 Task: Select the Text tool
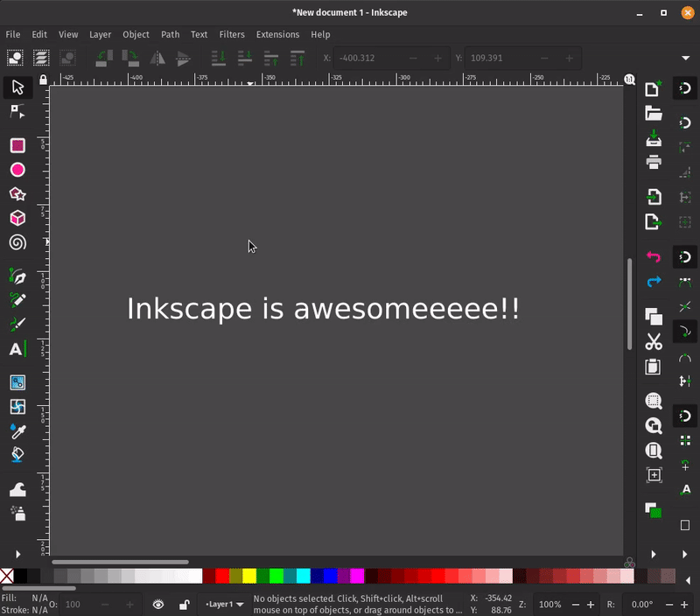(x=17, y=349)
